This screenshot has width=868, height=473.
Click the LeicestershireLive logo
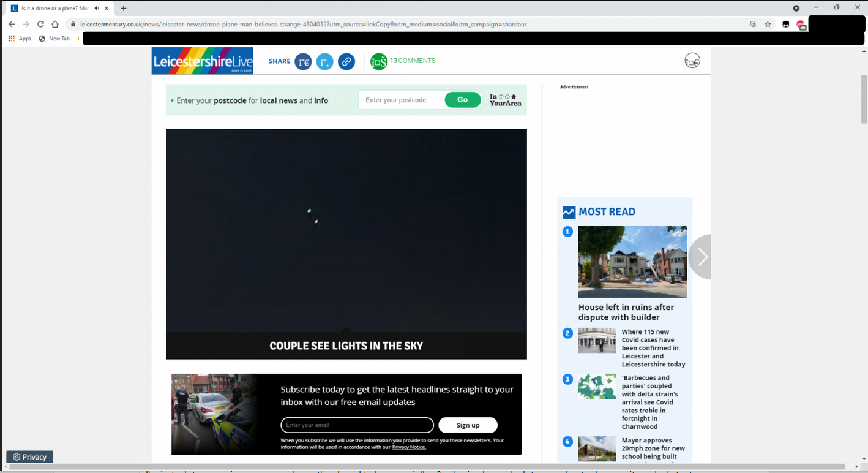202,61
